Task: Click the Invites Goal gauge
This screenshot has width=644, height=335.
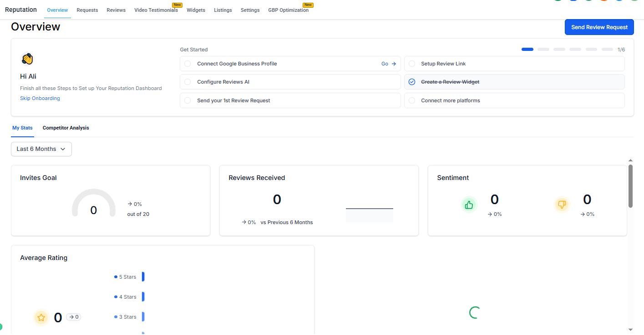Action: pyautogui.click(x=94, y=204)
